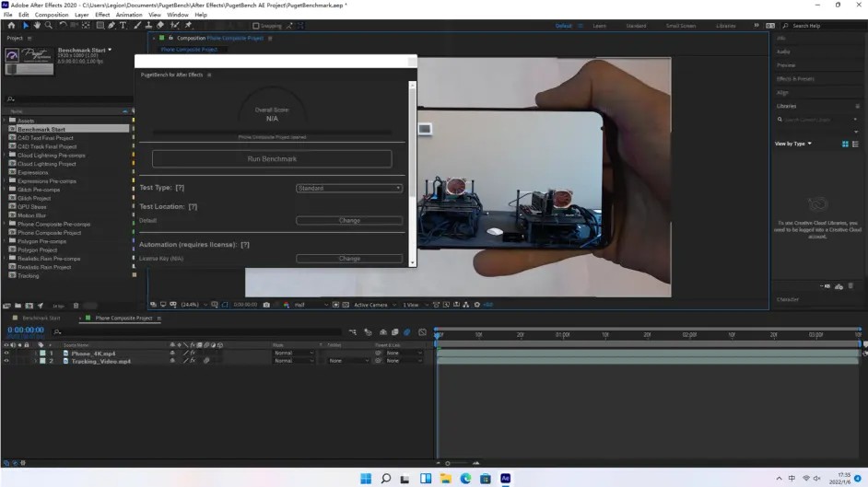This screenshot has height=487, width=868.
Task: Click the Run Benchmark button
Action: pos(272,158)
